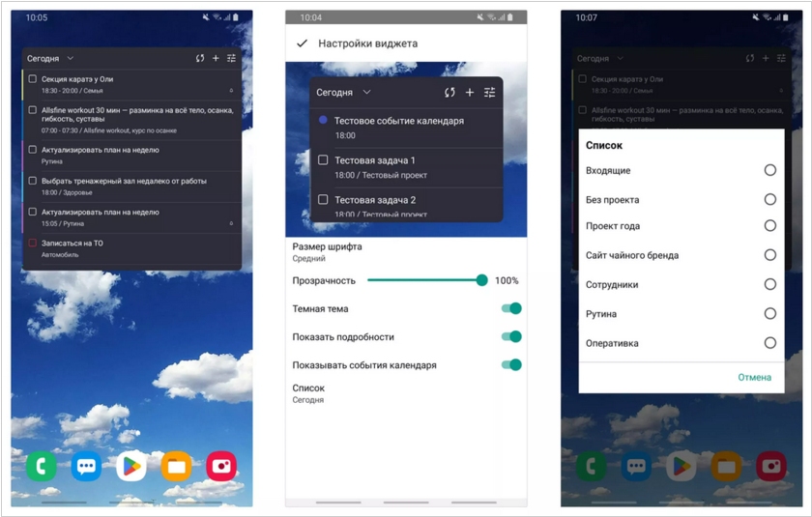
Task: Check the Записаться на ТО task checkbox
Action: [x=33, y=243]
